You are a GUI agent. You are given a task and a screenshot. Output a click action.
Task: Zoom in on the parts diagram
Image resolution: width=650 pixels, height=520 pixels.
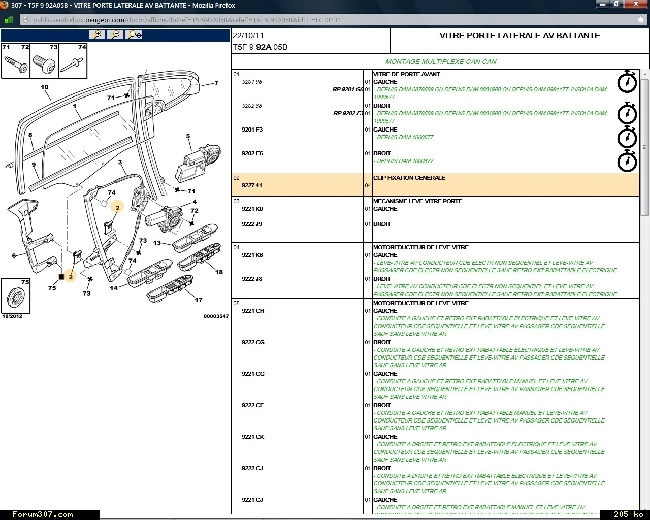click(x=97, y=35)
